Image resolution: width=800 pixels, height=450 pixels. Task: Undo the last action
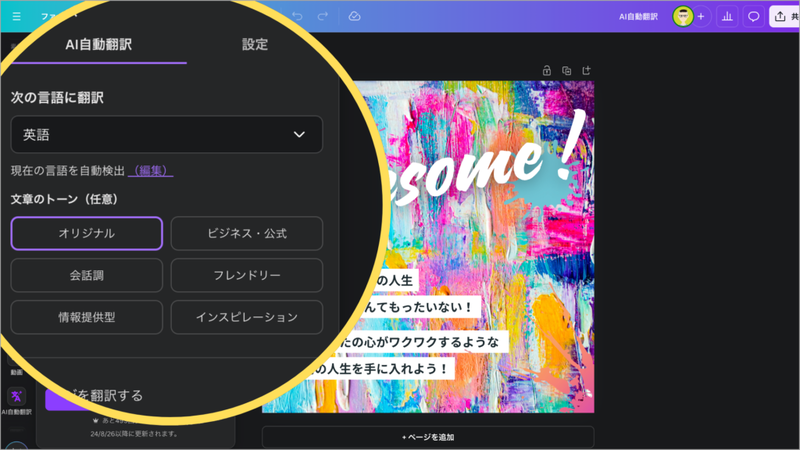297,16
